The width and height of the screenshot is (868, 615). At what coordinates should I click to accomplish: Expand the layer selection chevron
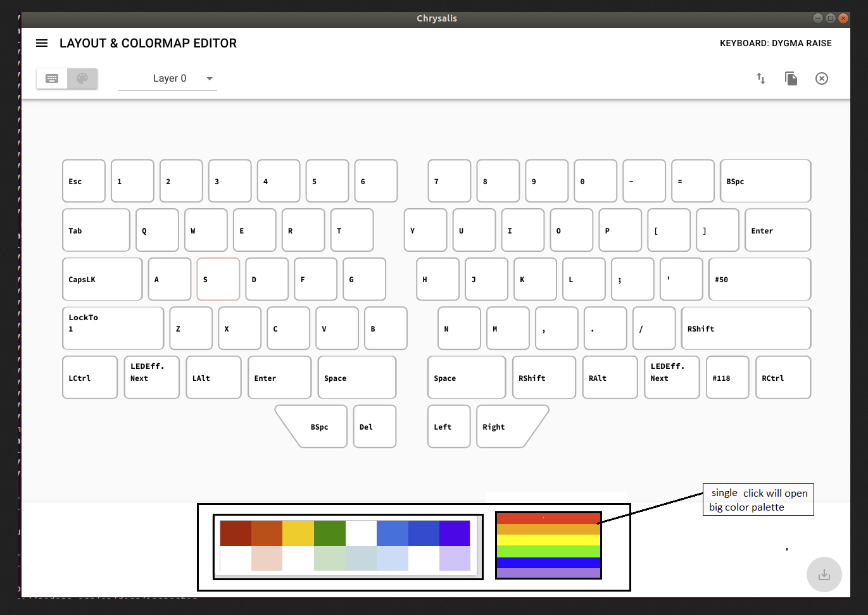209,78
